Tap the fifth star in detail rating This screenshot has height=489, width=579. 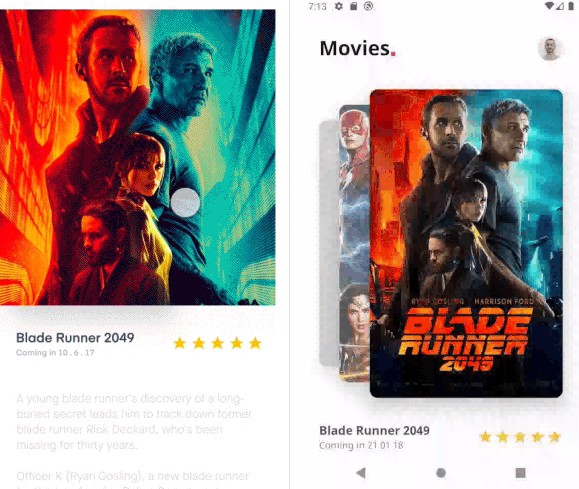[x=255, y=343]
